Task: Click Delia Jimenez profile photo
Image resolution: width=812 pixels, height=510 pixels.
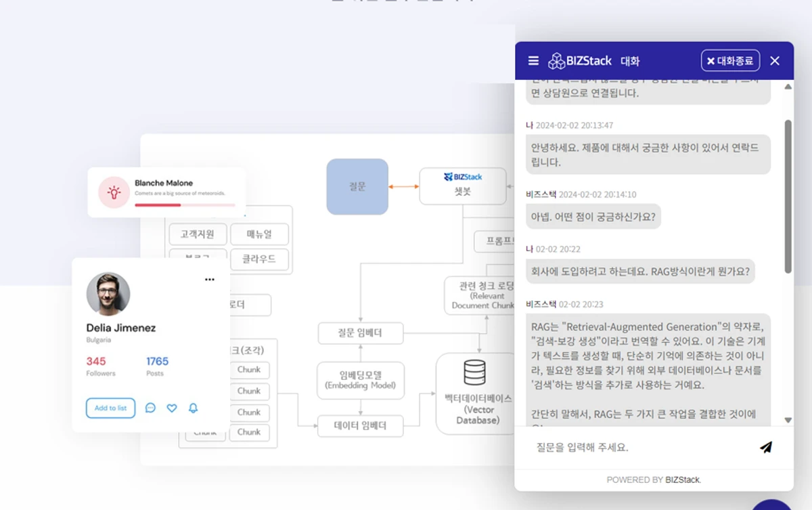Action: [108, 294]
